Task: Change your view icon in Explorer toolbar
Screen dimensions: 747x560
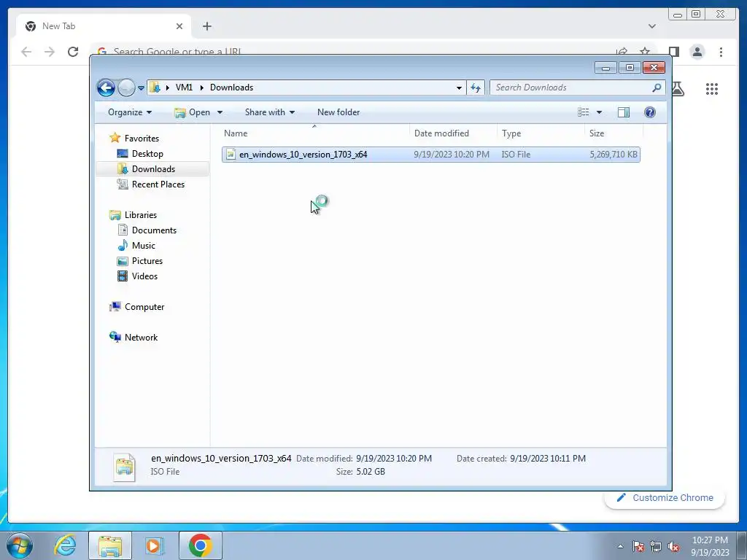Action: [x=583, y=112]
